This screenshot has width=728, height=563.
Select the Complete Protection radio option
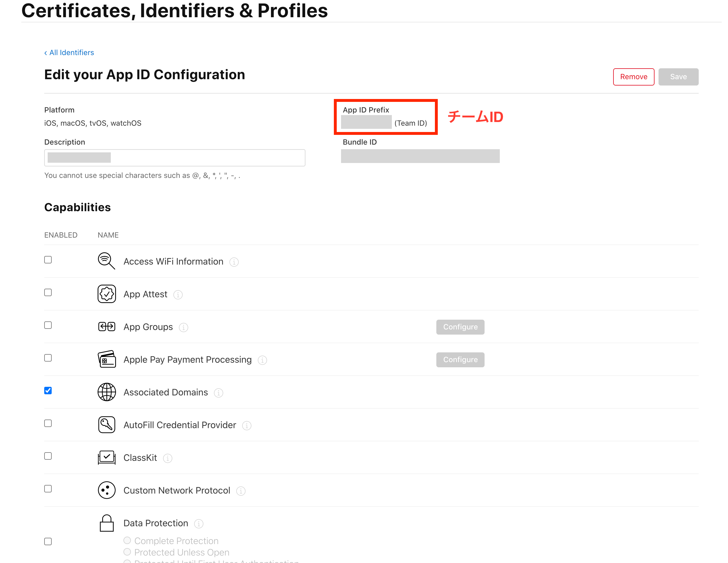pyautogui.click(x=127, y=540)
